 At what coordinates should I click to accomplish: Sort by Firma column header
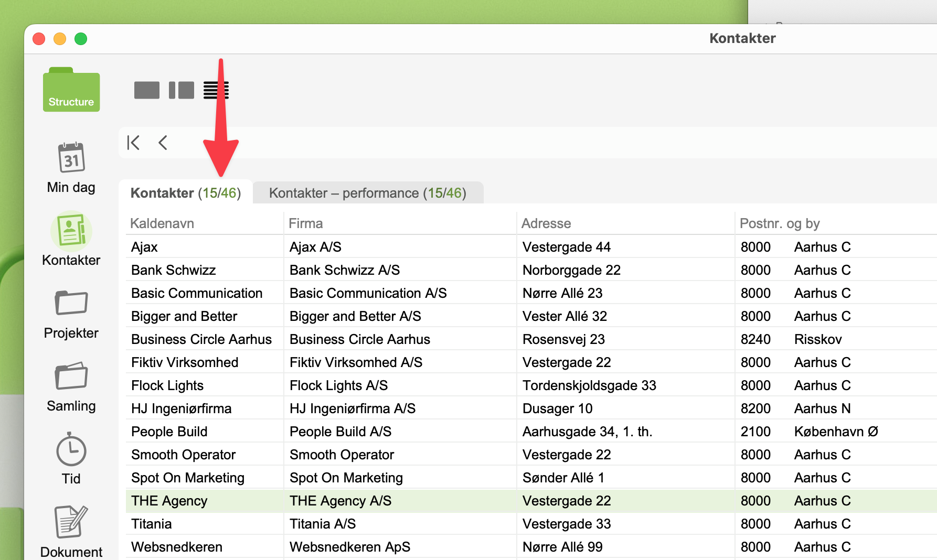click(306, 223)
